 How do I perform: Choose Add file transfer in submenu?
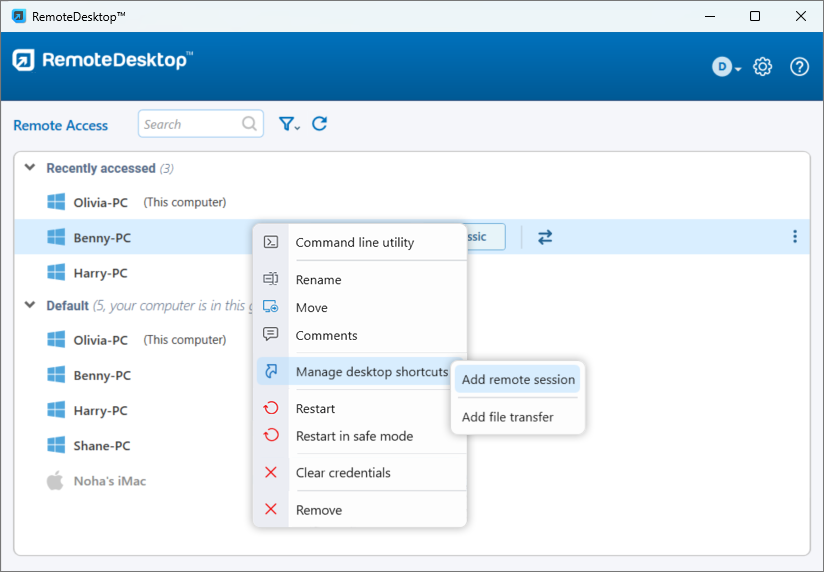pyautogui.click(x=507, y=417)
